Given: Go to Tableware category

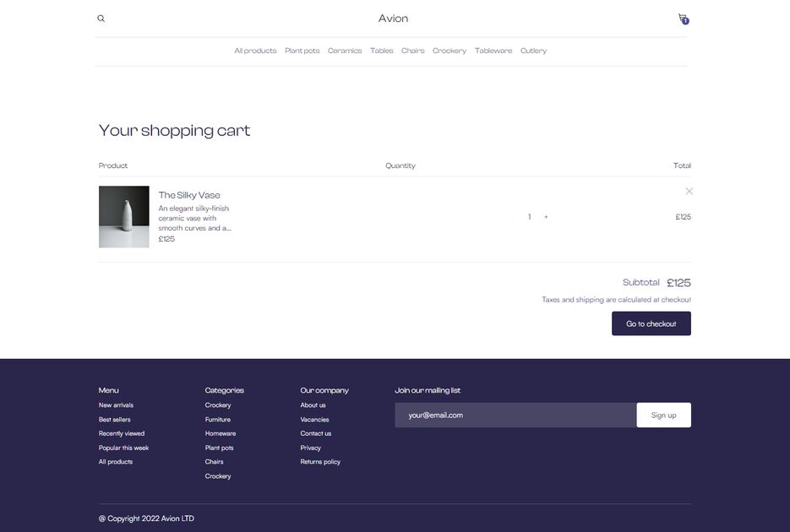Looking at the screenshot, I should click(493, 51).
